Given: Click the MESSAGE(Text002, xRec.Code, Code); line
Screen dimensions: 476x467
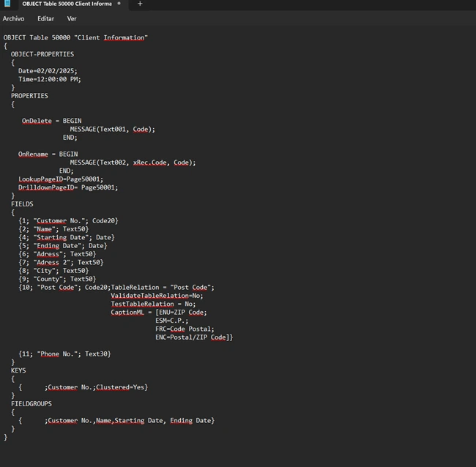Looking at the screenshot, I should point(133,162).
